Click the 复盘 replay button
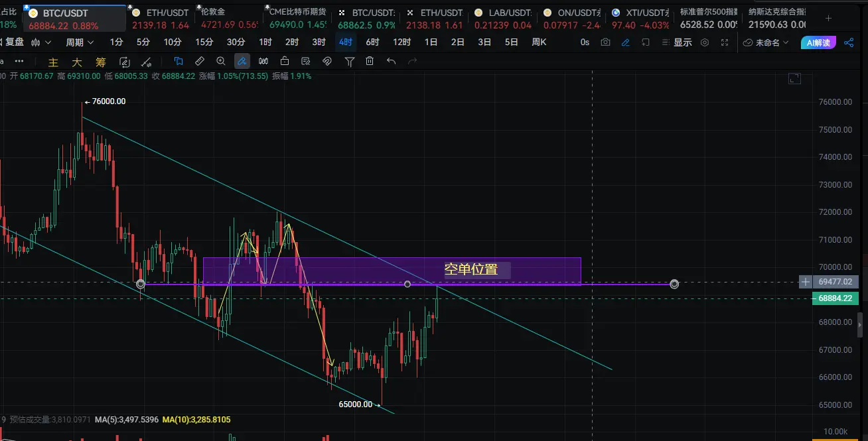 pos(12,42)
